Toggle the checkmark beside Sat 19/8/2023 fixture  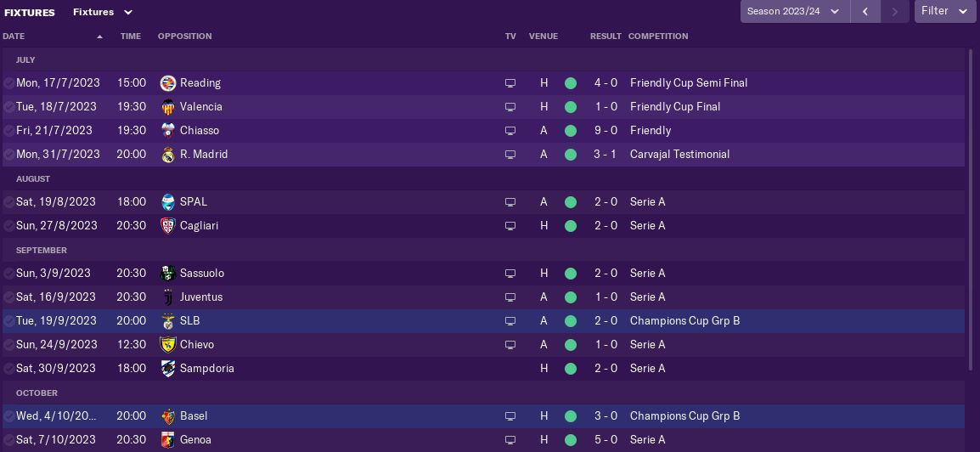coord(8,202)
